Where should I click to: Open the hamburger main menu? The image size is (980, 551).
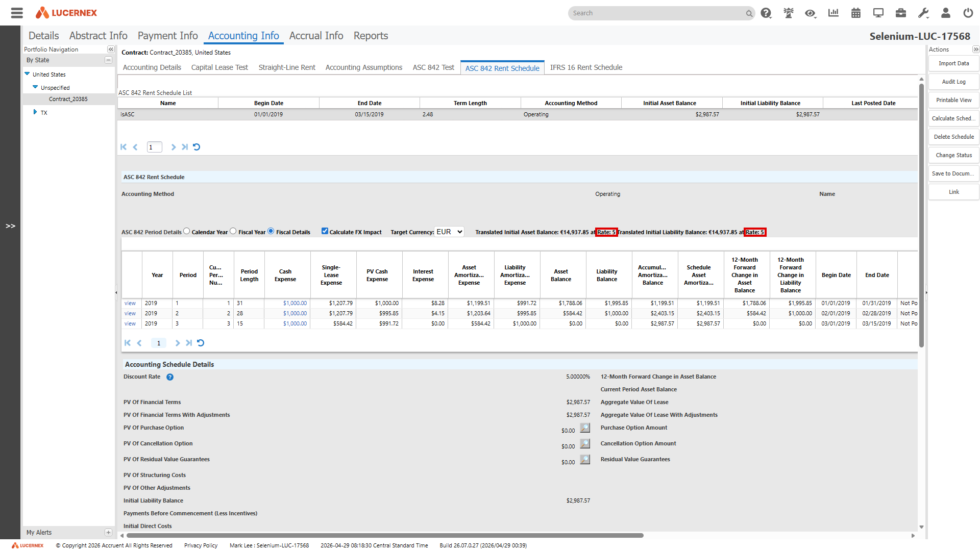17,13
